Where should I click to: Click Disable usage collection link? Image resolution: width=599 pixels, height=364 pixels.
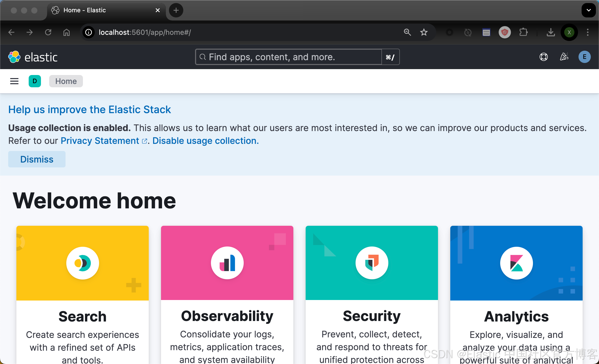pos(206,141)
